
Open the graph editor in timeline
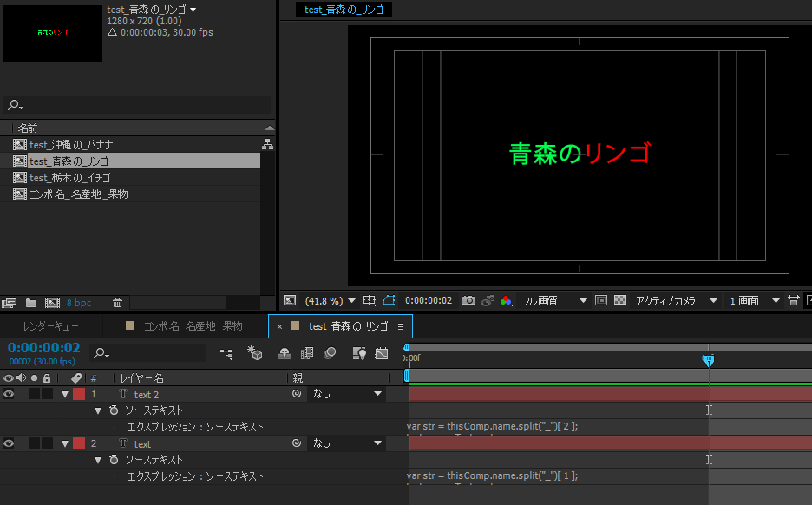[x=382, y=353]
